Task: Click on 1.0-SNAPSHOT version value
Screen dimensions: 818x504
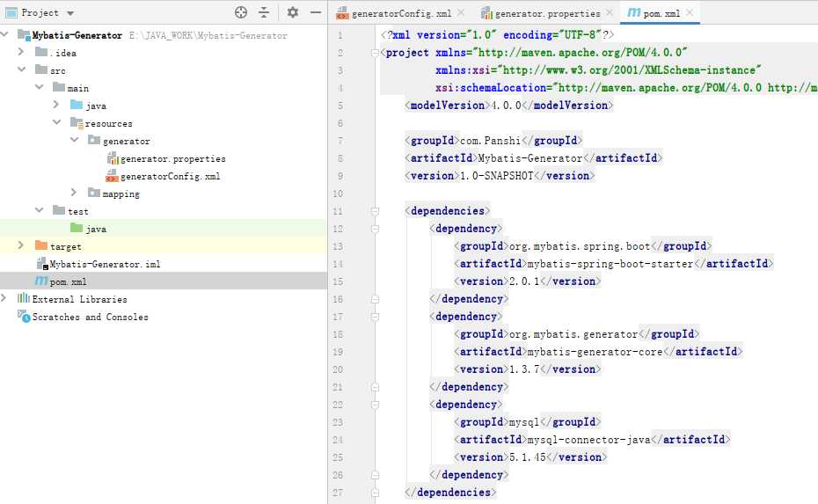Action: pyautogui.click(x=497, y=176)
